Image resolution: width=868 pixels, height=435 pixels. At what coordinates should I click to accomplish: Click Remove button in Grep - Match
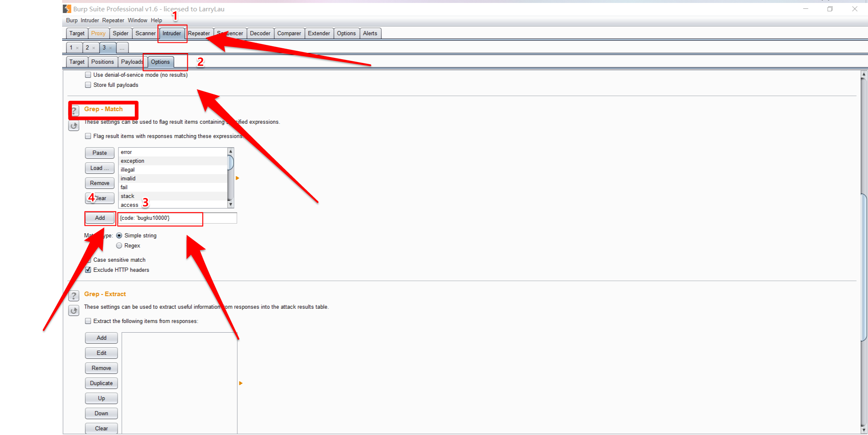pyautogui.click(x=100, y=183)
